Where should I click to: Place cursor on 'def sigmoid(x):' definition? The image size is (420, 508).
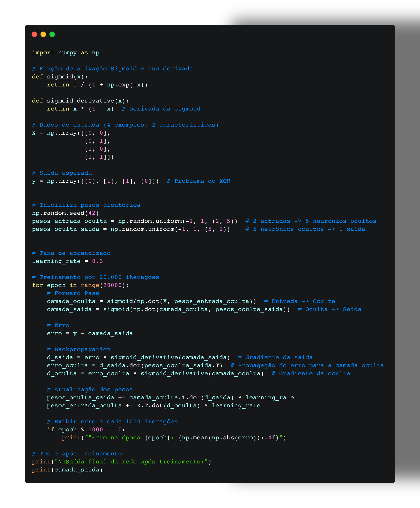[60, 77]
